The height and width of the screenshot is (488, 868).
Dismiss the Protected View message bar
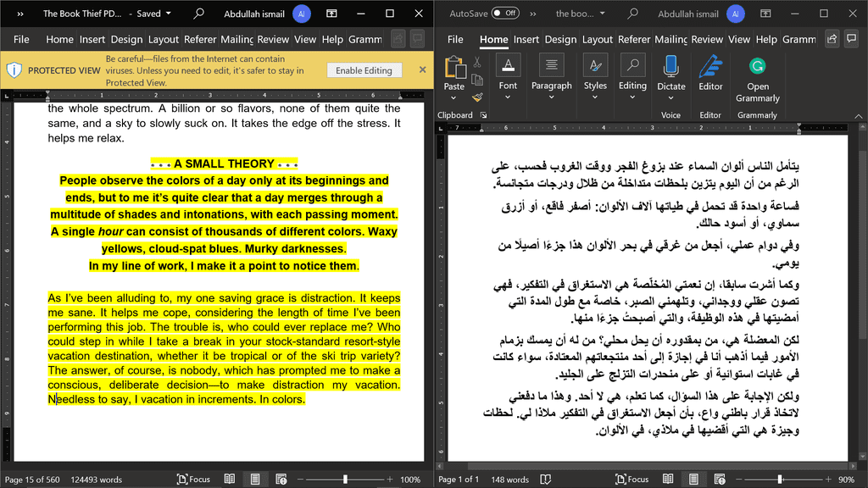point(422,69)
